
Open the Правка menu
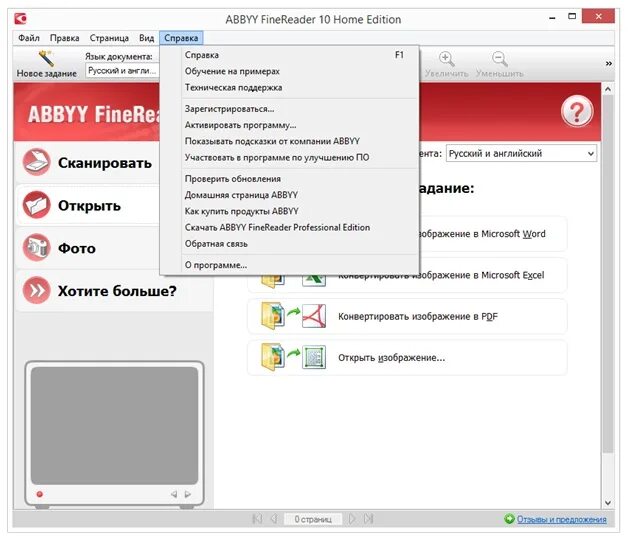(64, 38)
